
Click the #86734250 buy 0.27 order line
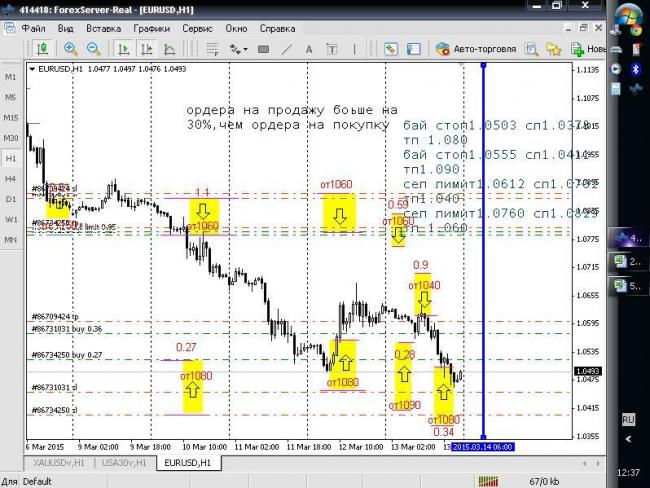[67, 355]
